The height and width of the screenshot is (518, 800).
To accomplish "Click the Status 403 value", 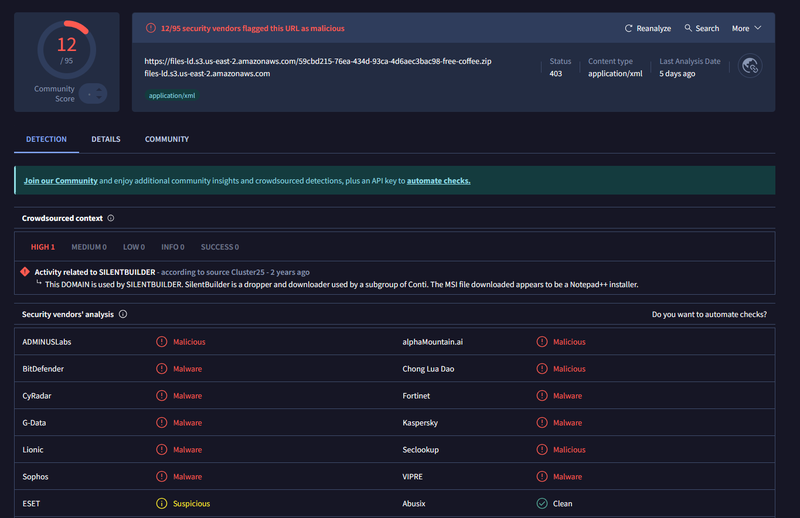I will click(556, 73).
